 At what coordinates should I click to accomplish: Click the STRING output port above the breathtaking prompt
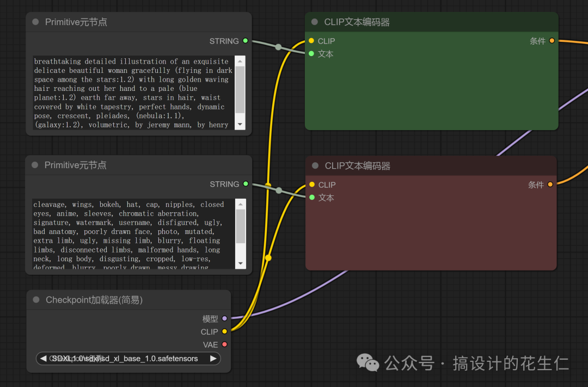pos(245,40)
